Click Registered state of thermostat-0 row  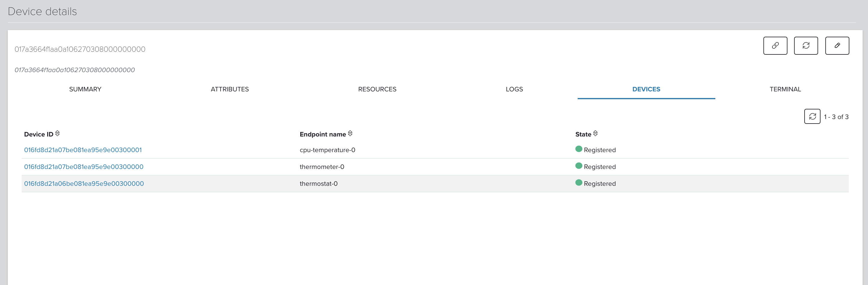point(600,184)
